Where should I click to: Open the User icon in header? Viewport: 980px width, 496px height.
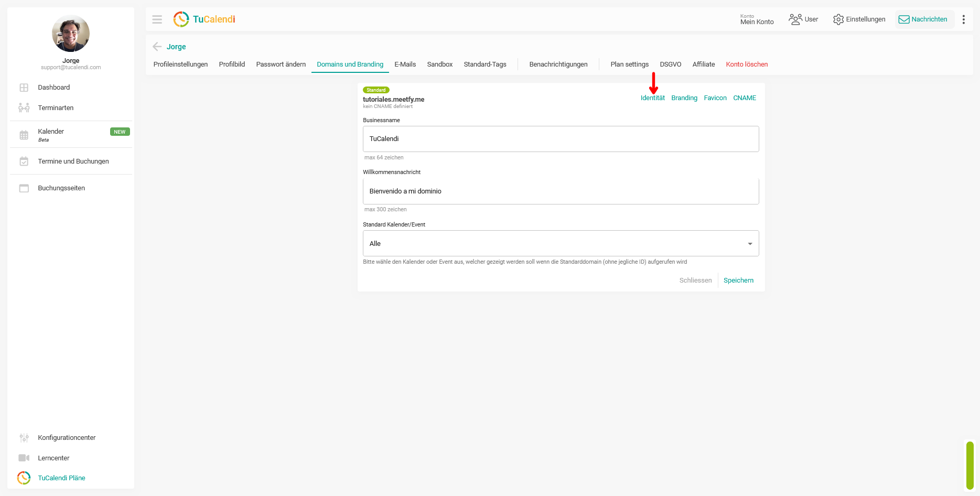tap(795, 19)
